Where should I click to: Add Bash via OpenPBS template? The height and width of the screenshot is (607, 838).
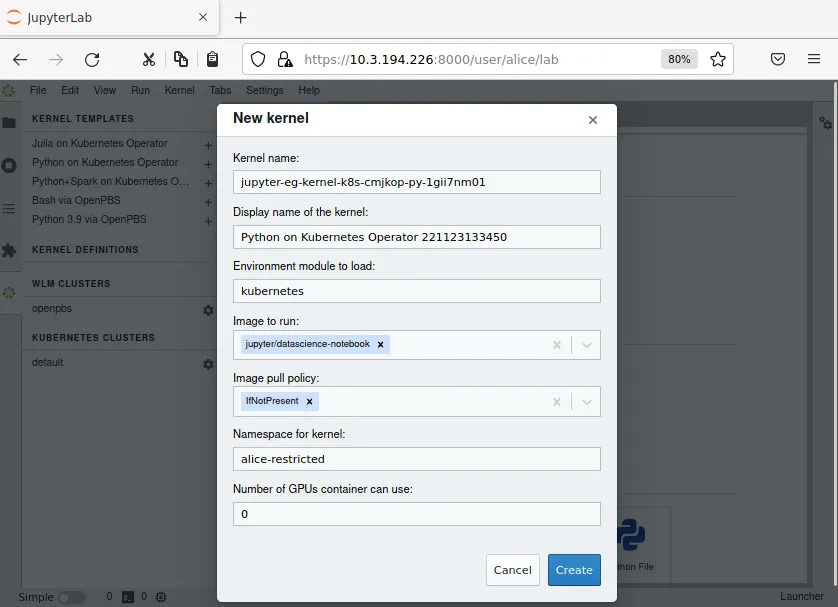(208, 203)
